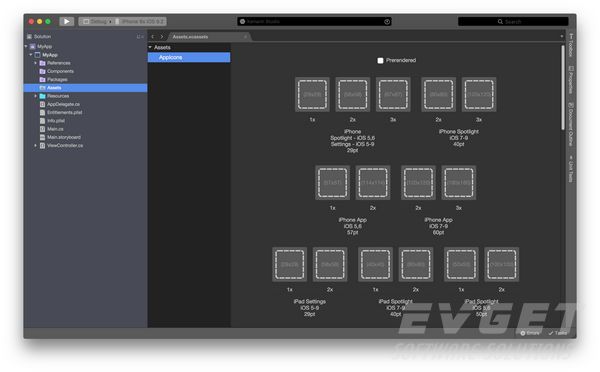Screen dimensions: 600x372
Task: Click the Search field
Action: pyautogui.click(x=513, y=21)
